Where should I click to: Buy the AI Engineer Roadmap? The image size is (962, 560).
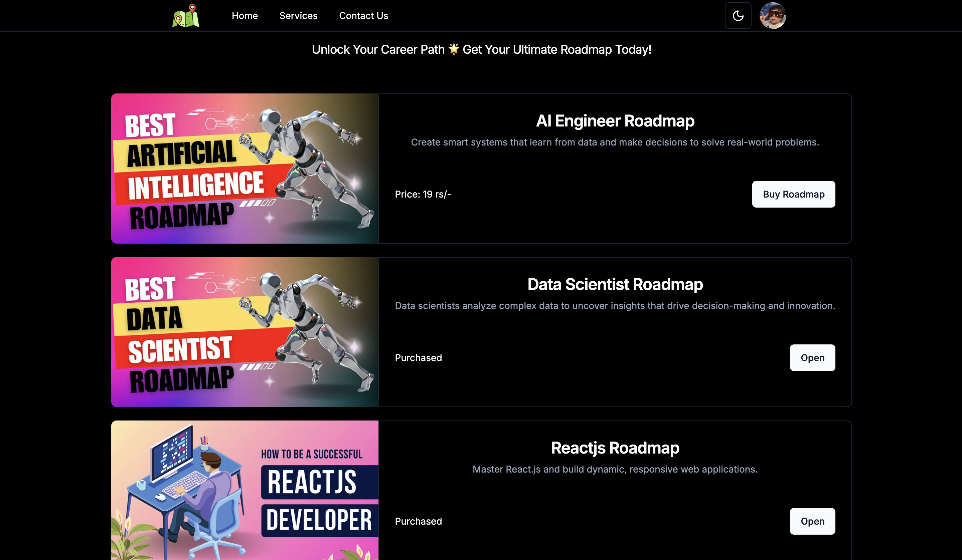tap(794, 194)
